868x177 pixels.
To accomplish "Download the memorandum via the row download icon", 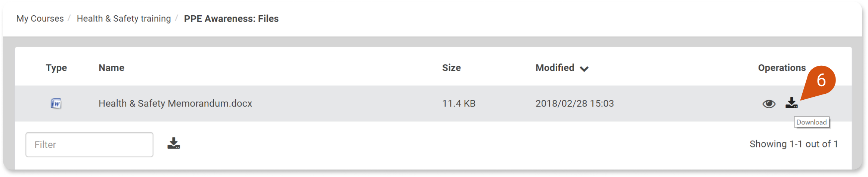I will (x=791, y=103).
